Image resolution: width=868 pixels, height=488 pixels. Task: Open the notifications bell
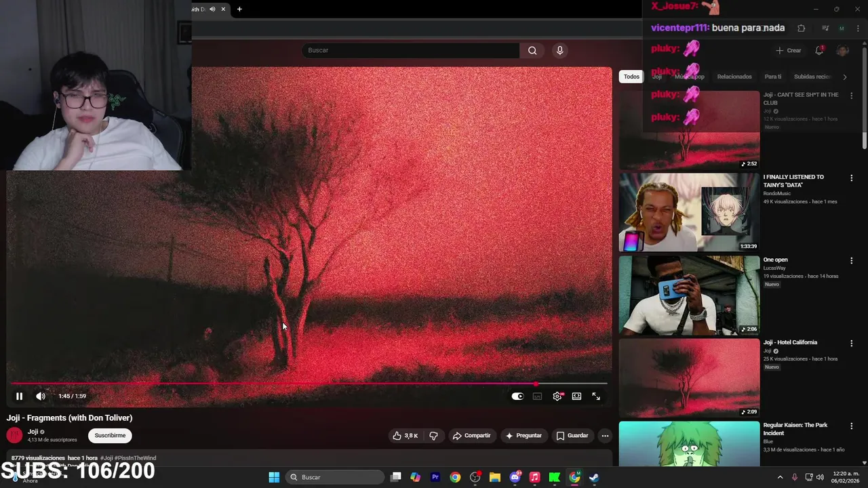tap(819, 50)
